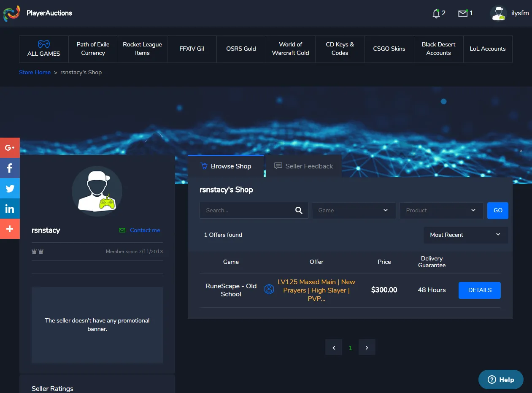Open the ALL GAMES menu
Image resolution: width=532 pixels, height=393 pixels.
click(x=44, y=49)
